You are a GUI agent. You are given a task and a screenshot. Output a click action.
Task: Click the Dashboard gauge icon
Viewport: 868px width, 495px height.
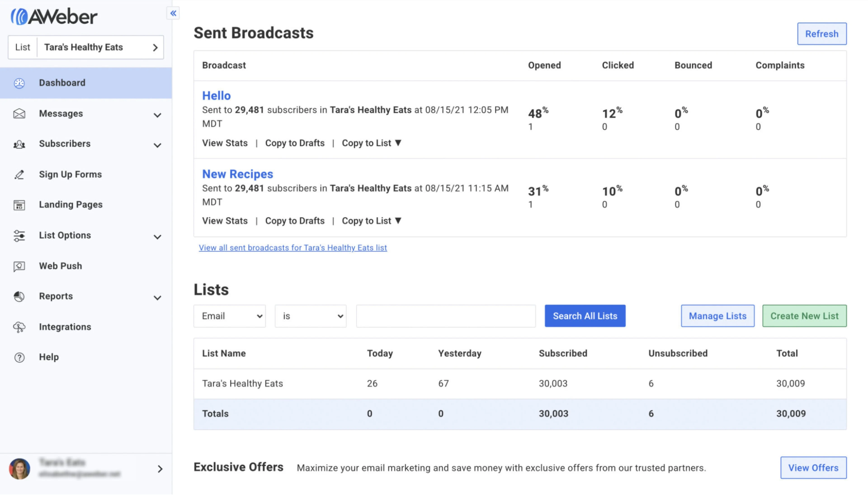coord(19,83)
